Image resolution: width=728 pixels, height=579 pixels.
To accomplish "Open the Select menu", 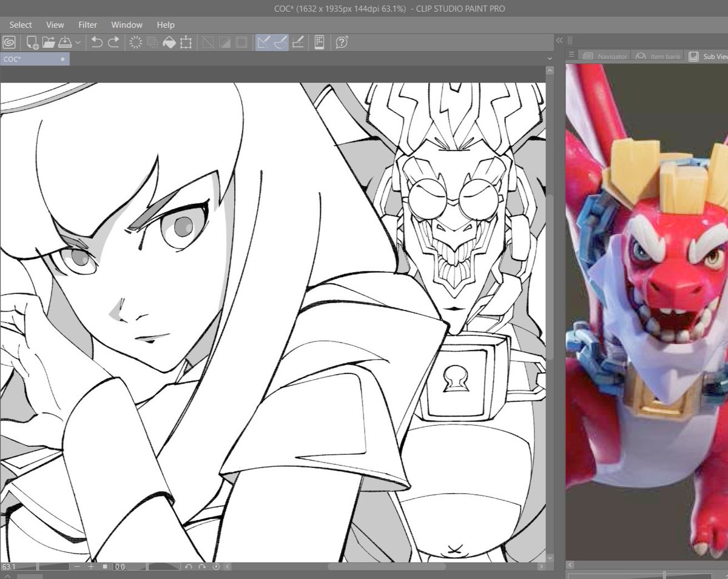I will click(x=21, y=25).
